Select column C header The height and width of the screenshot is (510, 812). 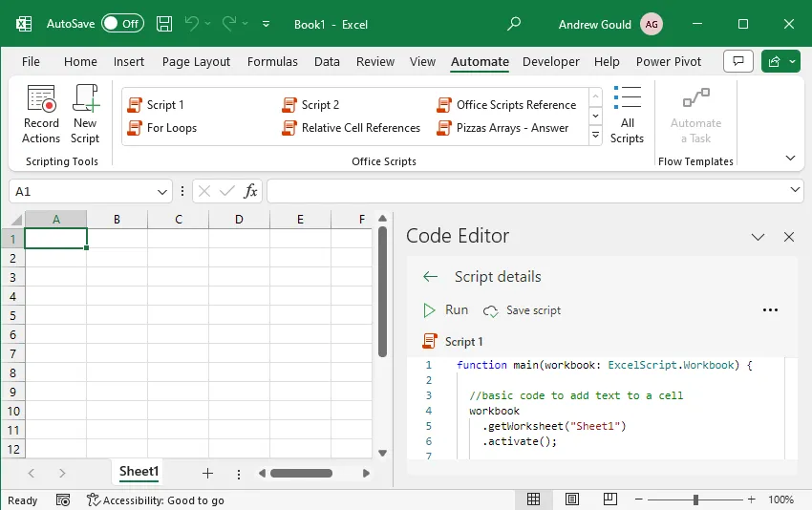click(x=178, y=219)
